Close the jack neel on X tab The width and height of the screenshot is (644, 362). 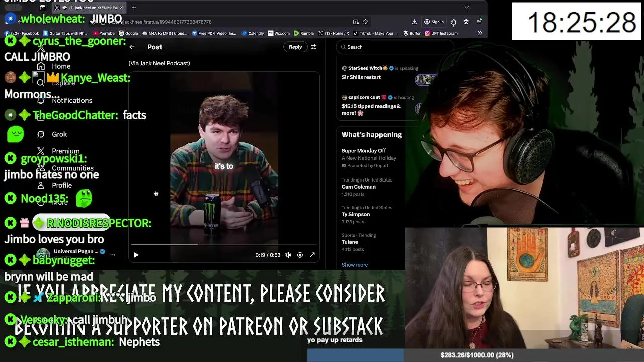click(x=121, y=8)
